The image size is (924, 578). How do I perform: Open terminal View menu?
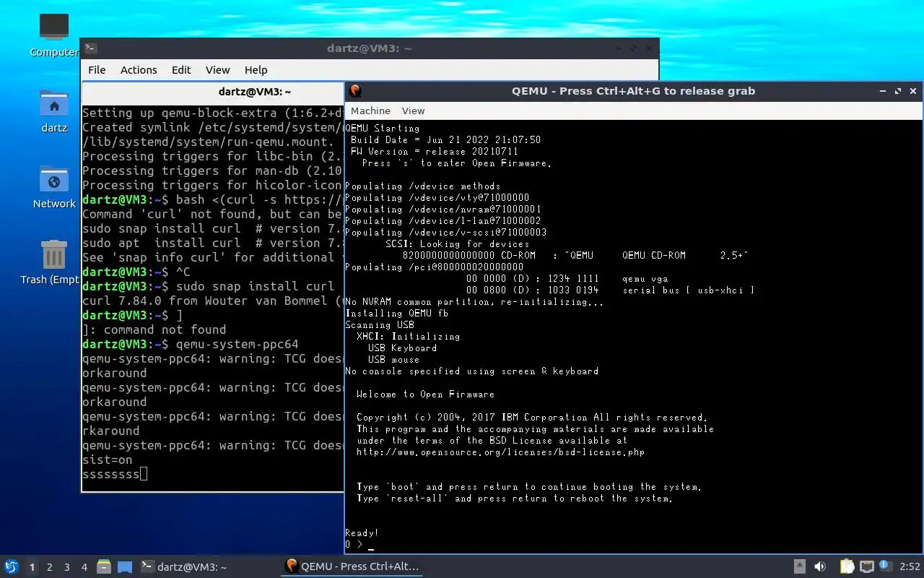[x=217, y=70]
